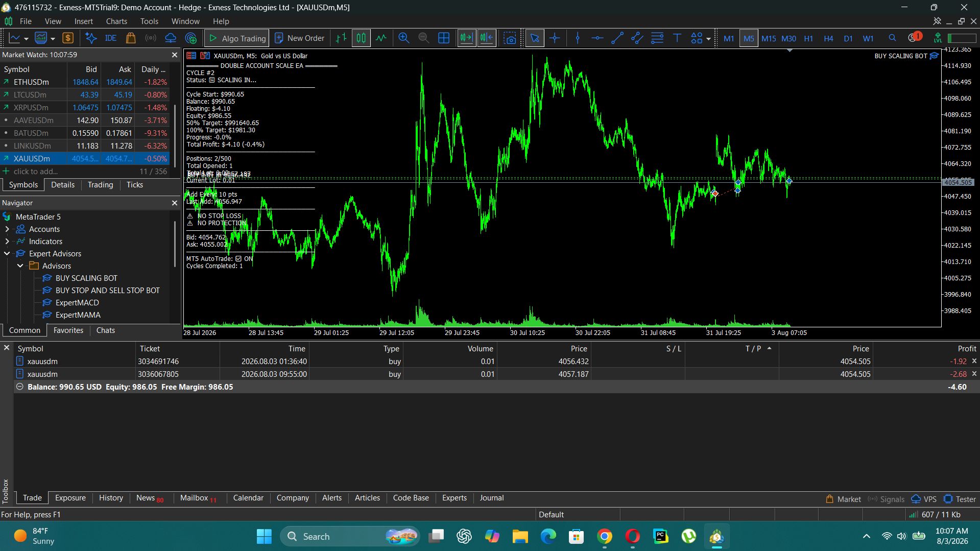Image resolution: width=980 pixels, height=551 pixels.
Task: Collapse the Advisors folder
Action: [20, 266]
